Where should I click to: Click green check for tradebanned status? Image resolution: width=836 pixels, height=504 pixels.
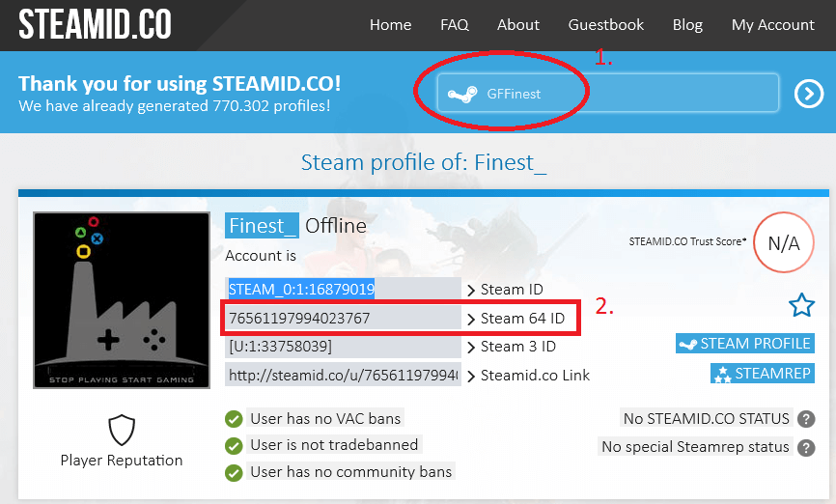(234, 446)
